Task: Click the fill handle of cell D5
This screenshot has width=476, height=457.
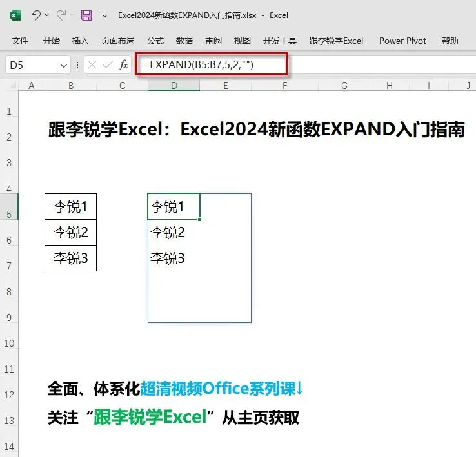Action: tap(199, 219)
